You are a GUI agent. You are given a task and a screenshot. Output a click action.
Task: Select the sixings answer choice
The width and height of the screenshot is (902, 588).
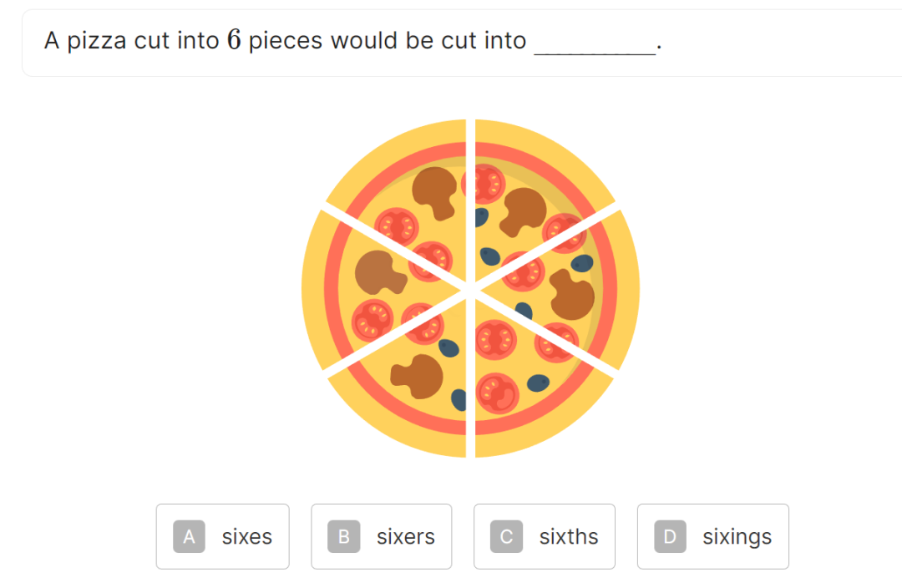(x=712, y=536)
